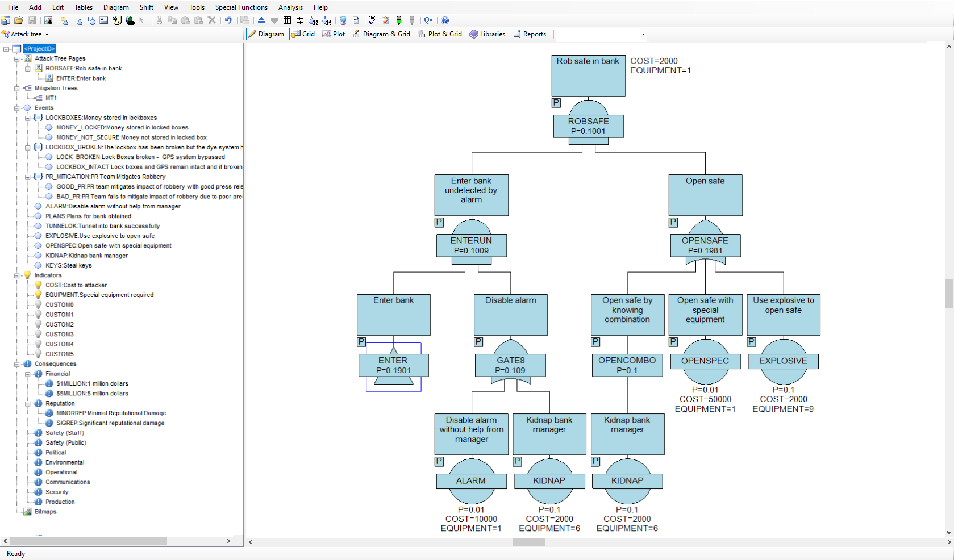The height and width of the screenshot is (560, 954).
Task: Switch to the Plot view
Action: pos(334,34)
